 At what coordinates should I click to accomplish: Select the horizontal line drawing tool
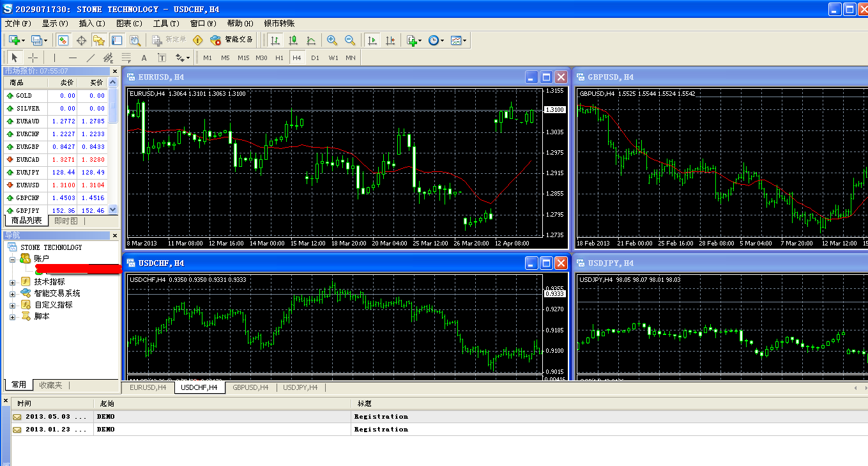click(x=72, y=58)
